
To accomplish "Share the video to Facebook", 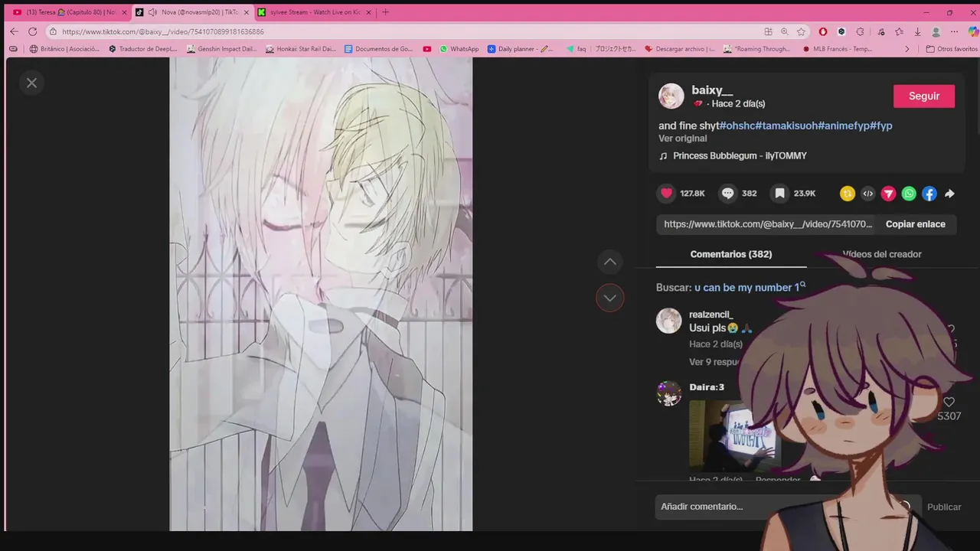I will tap(929, 194).
